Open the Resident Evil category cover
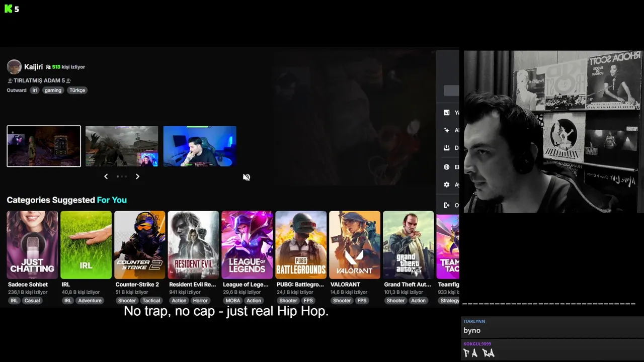 [x=193, y=245]
